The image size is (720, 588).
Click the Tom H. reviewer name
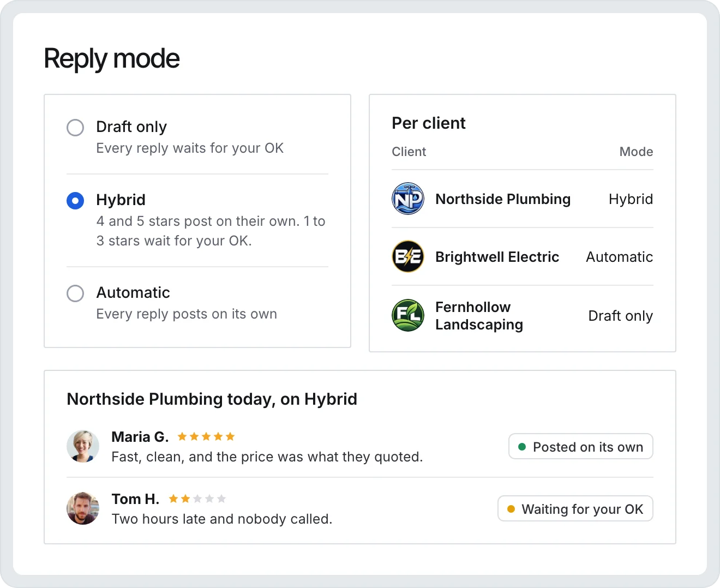[x=135, y=499]
